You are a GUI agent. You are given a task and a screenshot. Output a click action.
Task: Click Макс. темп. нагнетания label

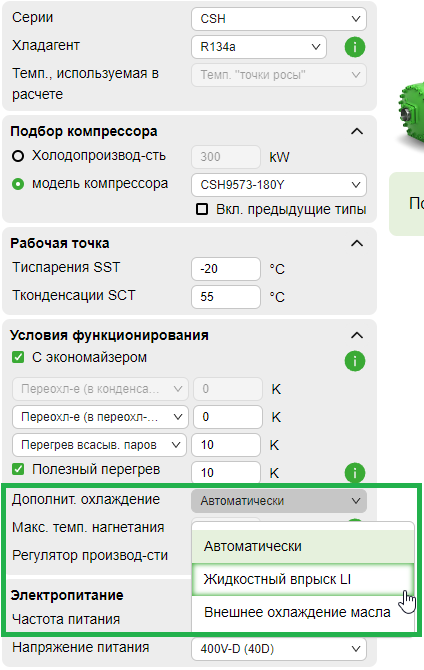[88, 527]
